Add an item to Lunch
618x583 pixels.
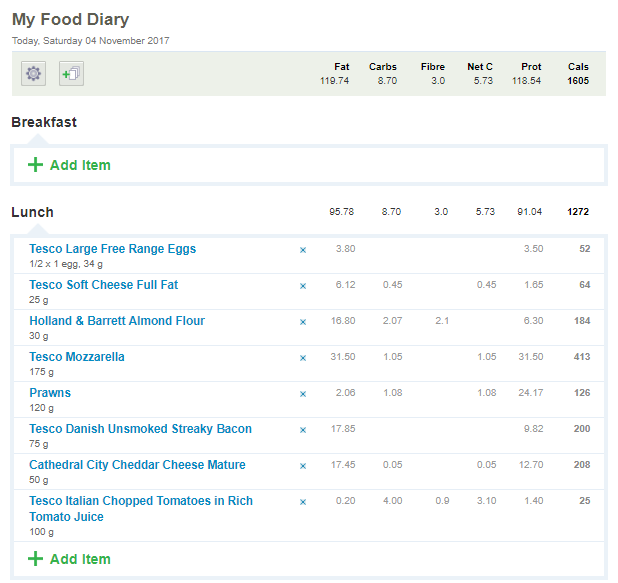[x=69, y=559]
